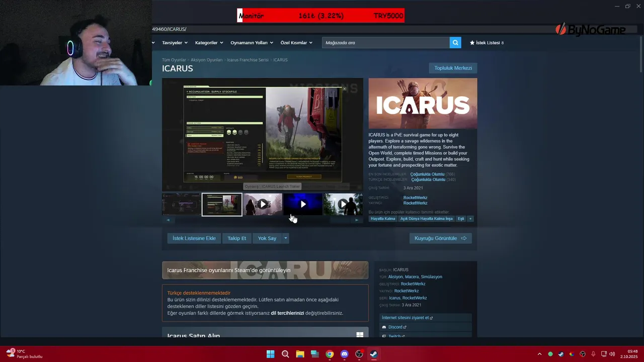Open Discord from taskbar
644x362 pixels.
[344, 354]
